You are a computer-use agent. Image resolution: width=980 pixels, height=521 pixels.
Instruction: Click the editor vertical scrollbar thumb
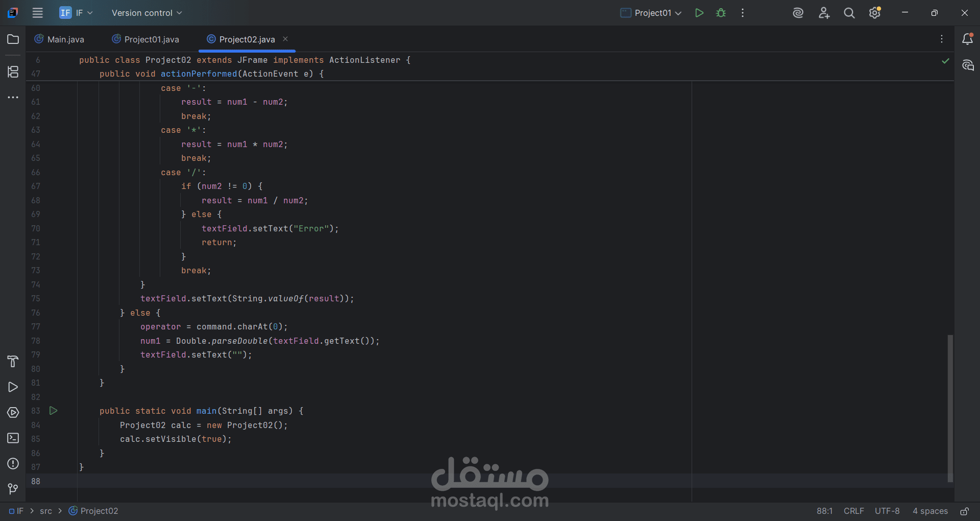tap(950, 408)
